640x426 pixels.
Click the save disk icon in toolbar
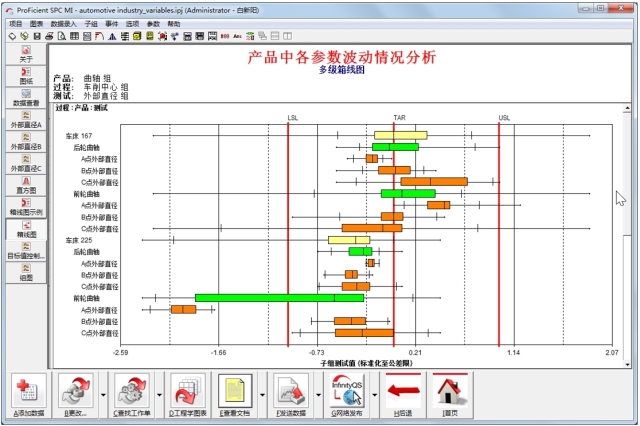pos(37,36)
